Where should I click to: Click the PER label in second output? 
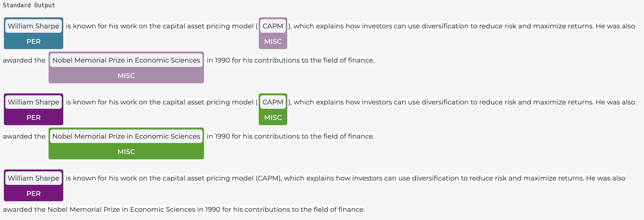point(34,117)
